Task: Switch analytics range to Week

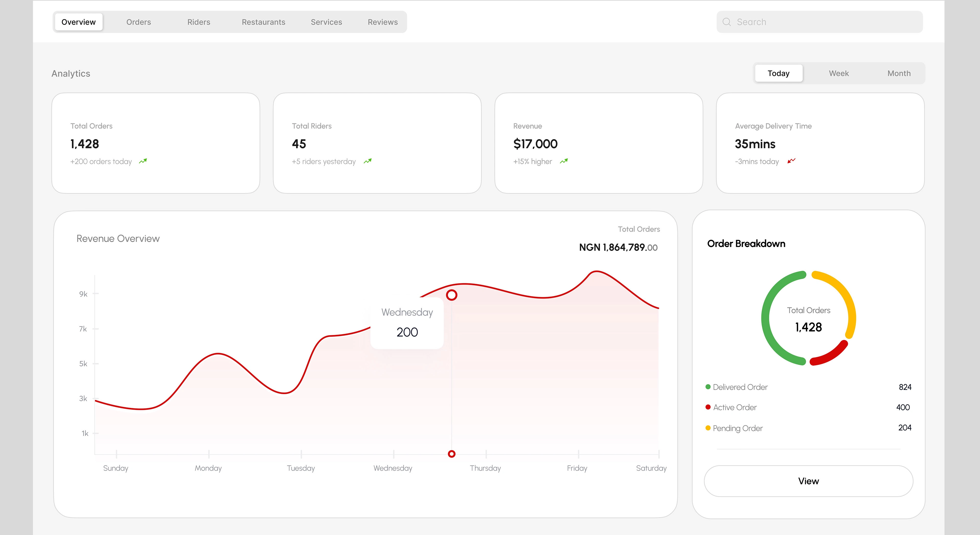Action: (838, 74)
